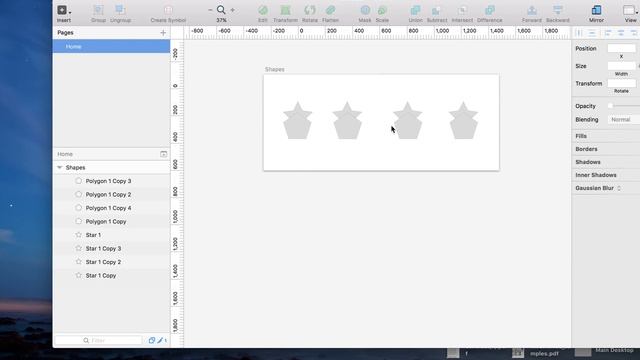Click the layer Filter search field

(x=98, y=340)
